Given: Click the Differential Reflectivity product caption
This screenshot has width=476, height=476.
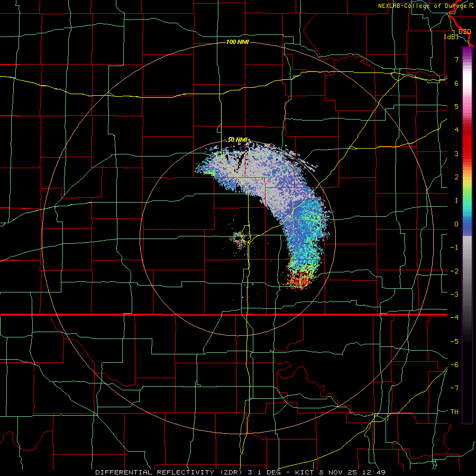Looking at the screenshot, I should [241, 472].
